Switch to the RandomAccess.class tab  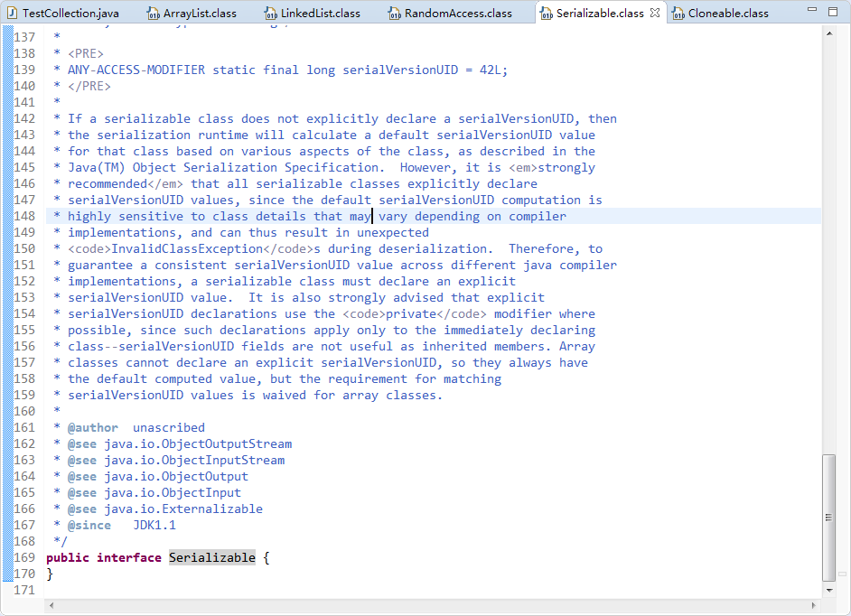pos(451,13)
